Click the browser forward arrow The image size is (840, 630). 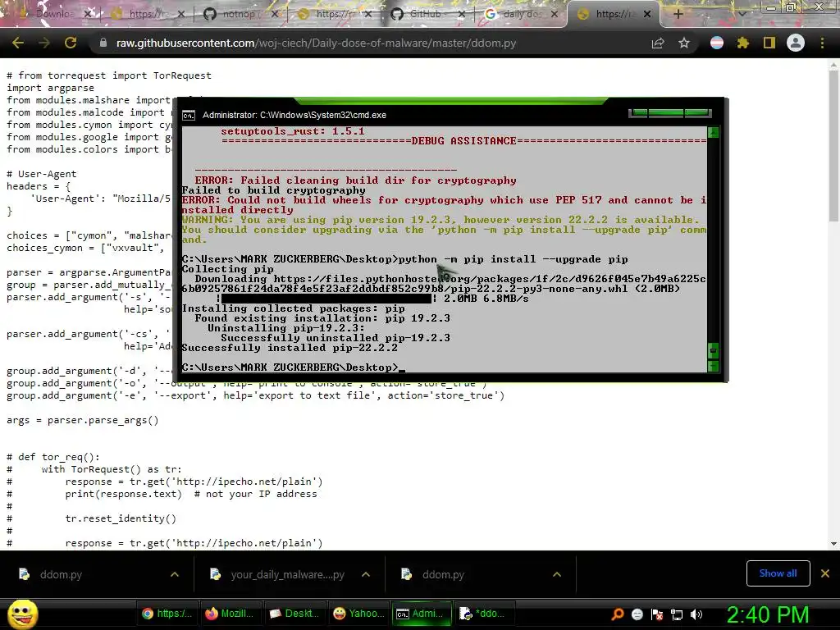click(x=44, y=43)
